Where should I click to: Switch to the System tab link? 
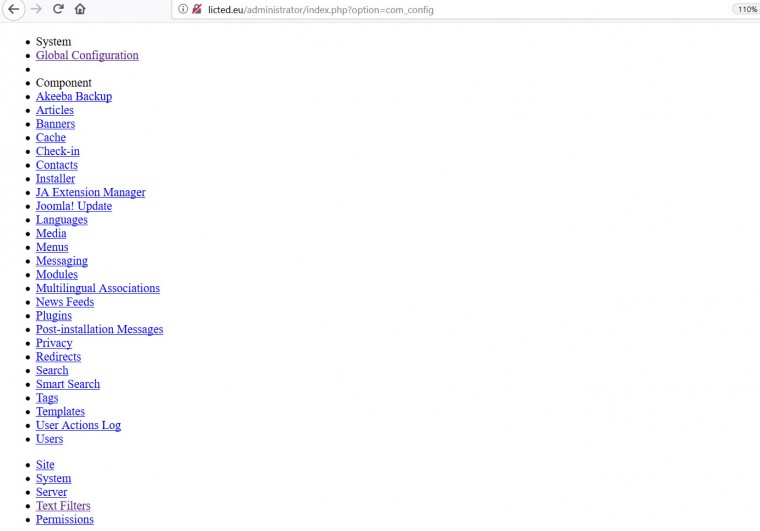pos(53,479)
